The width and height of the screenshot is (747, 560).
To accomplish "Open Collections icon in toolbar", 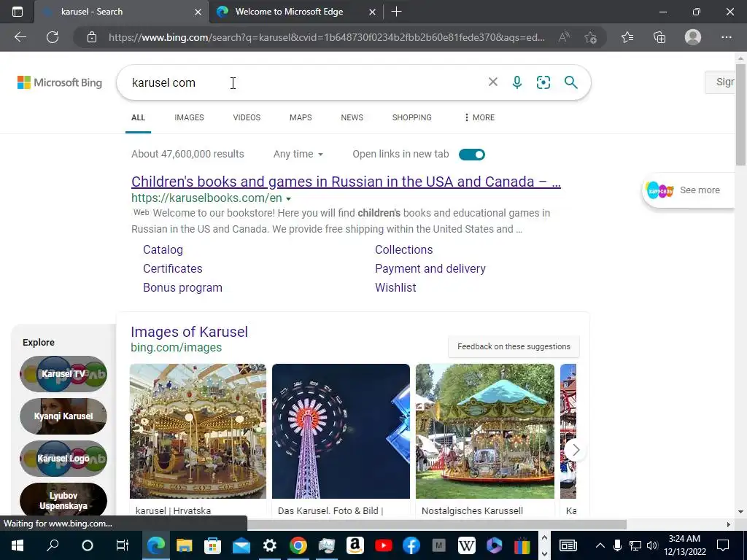I will pos(659,37).
